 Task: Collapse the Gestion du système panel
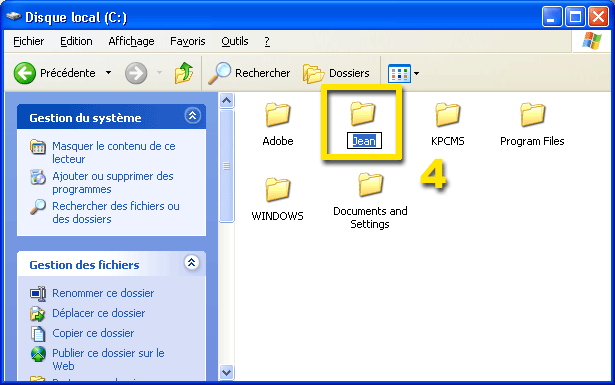point(192,116)
